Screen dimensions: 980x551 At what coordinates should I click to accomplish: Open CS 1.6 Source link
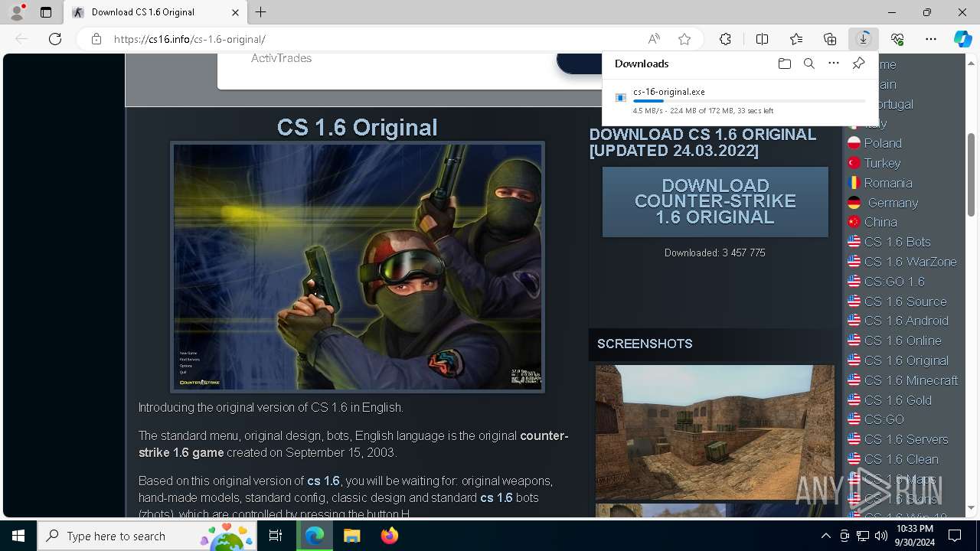[x=905, y=302]
